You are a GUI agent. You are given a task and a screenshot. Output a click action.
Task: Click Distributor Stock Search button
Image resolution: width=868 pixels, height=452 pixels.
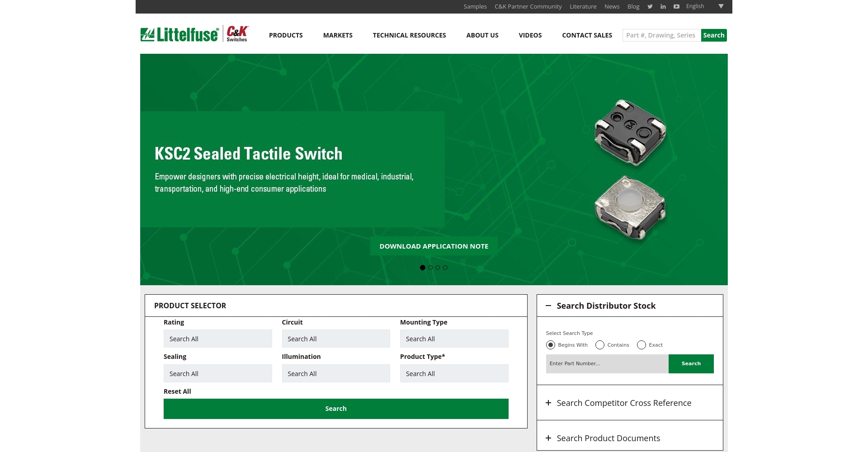click(x=691, y=364)
